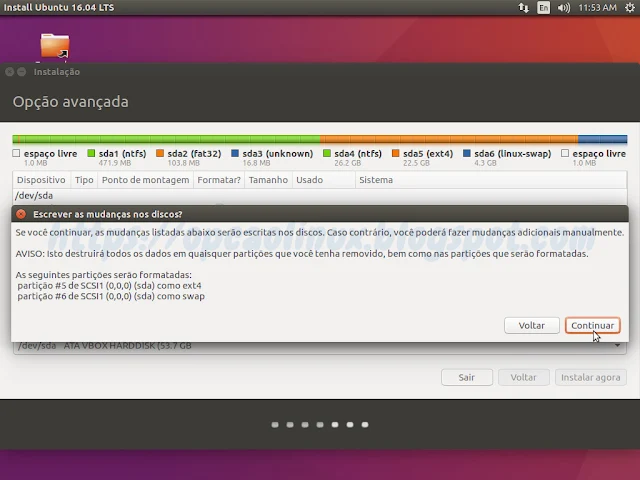640x480 pixels.
Task: Select the sda1 (ntfs) green legend swatch
Action: (91, 153)
